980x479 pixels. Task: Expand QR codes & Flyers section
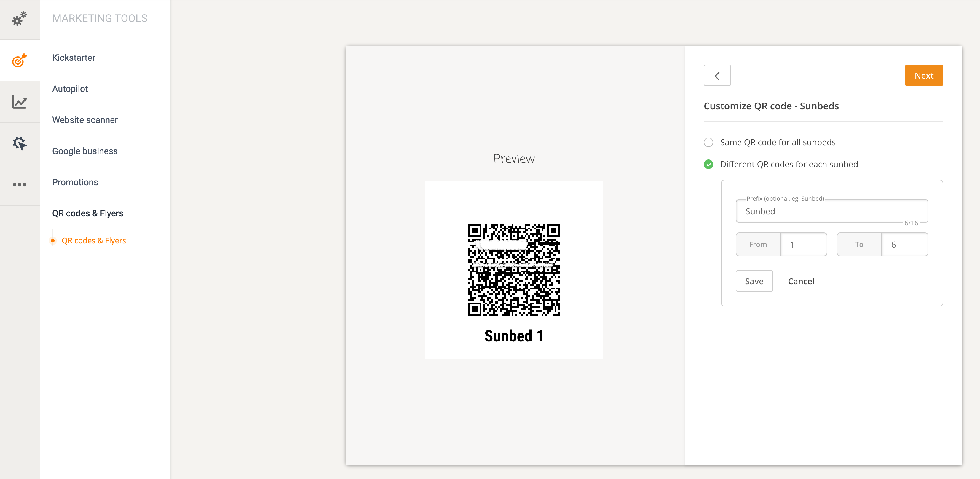(x=87, y=214)
